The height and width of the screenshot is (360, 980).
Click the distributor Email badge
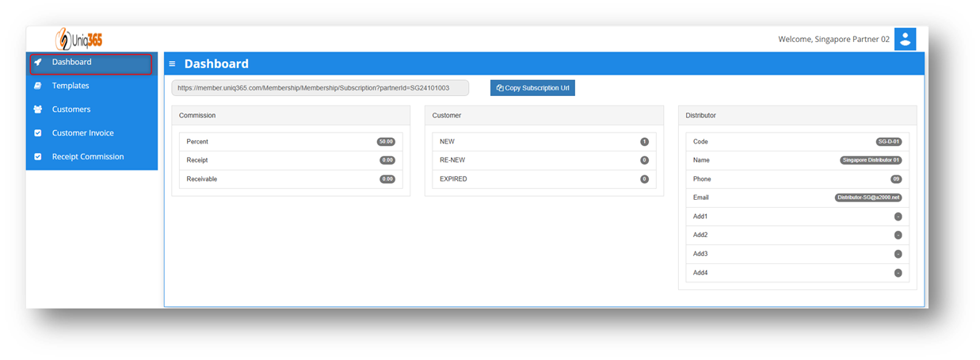pyautogui.click(x=868, y=197)
